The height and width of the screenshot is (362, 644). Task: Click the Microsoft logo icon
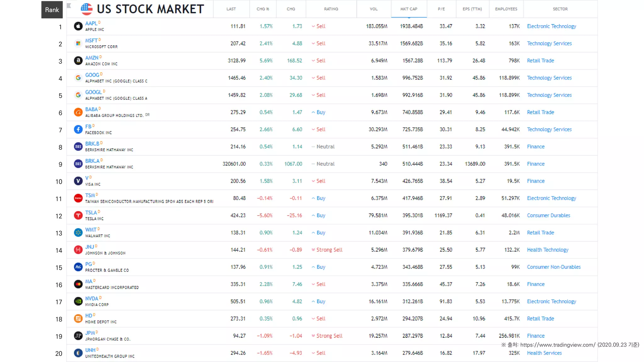[78, 43]
